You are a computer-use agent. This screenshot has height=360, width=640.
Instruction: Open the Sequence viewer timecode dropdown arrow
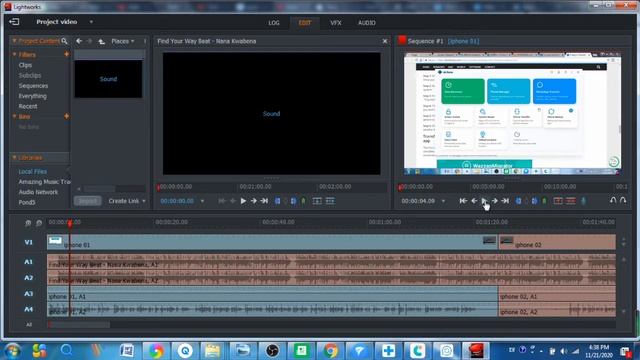(x=443, y=201)
